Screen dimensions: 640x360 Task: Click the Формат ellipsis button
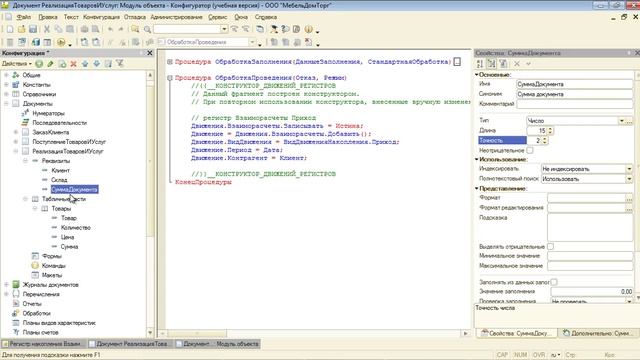[629, 198]
